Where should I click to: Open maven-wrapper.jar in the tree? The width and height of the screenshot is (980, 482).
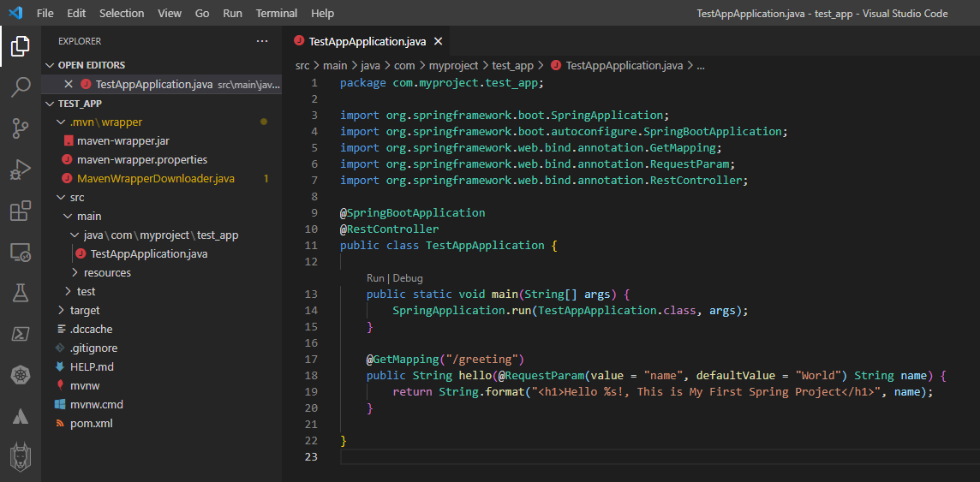pyautogui.click(x=123, y=141)
